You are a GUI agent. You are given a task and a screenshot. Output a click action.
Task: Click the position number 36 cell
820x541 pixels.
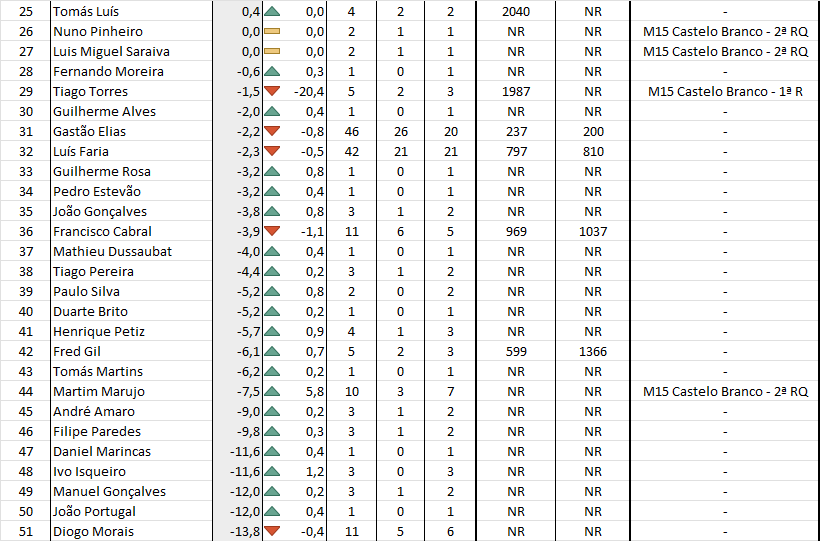pos(26,231)
